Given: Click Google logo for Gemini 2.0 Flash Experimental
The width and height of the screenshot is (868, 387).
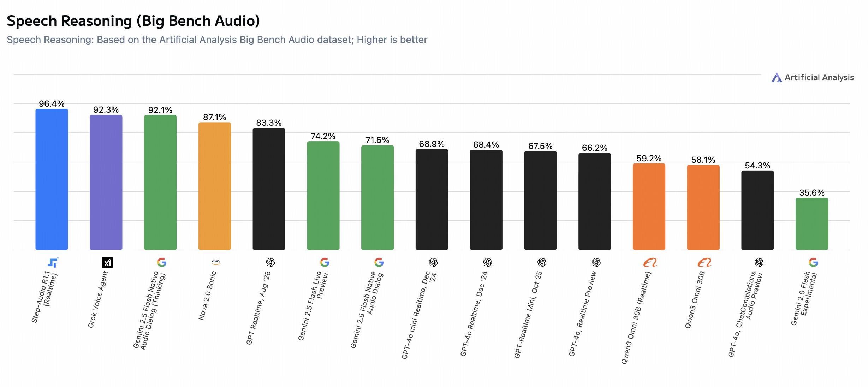Looking at the screenshot, I should coord(813,262).
